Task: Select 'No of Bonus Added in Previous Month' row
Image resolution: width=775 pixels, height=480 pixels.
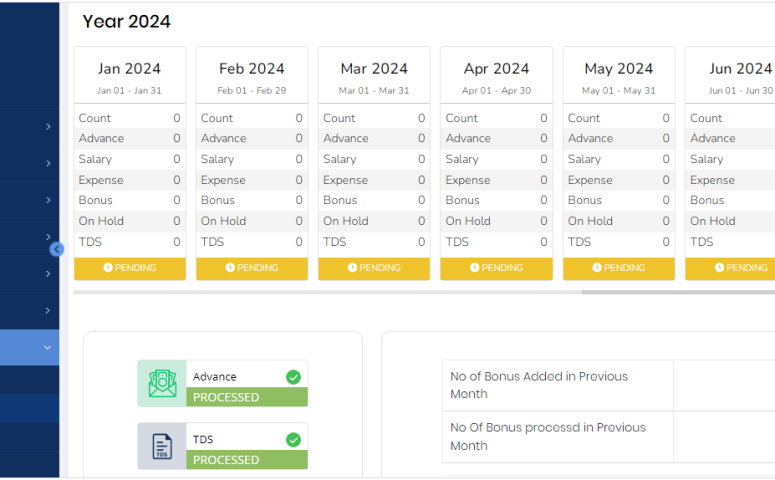Action: (556, 385)
